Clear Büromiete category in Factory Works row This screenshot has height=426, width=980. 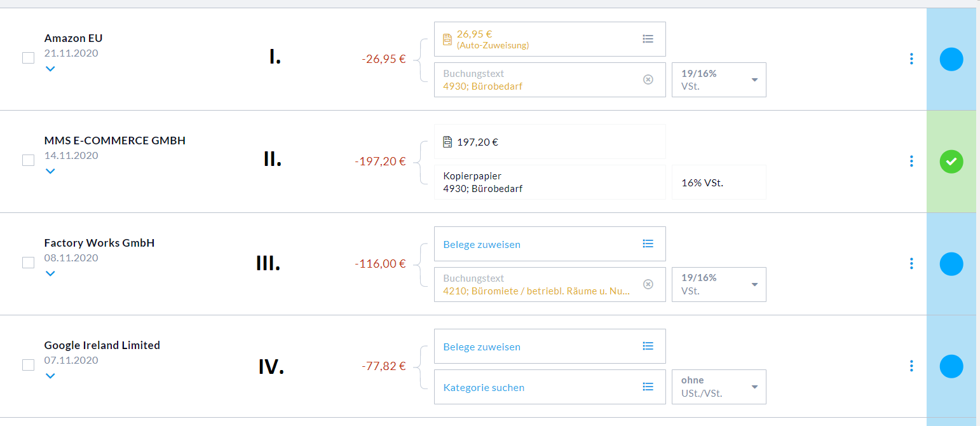click(648, 284)
